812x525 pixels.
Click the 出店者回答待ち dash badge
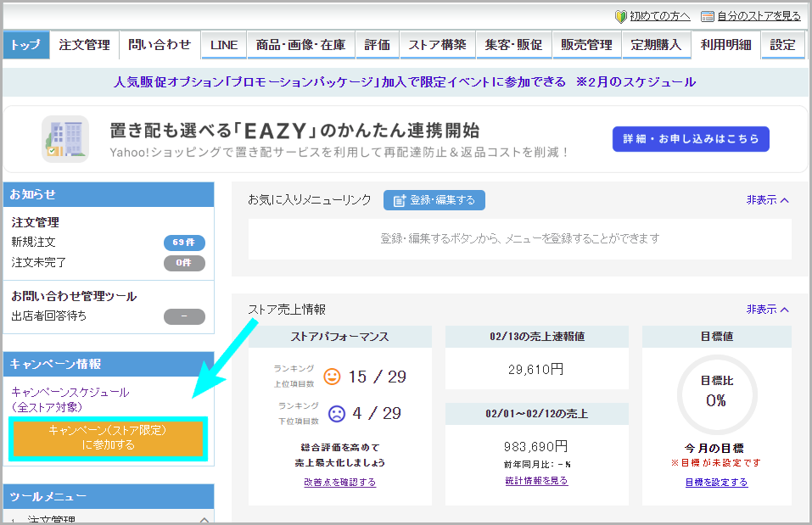tap(184, 316)
